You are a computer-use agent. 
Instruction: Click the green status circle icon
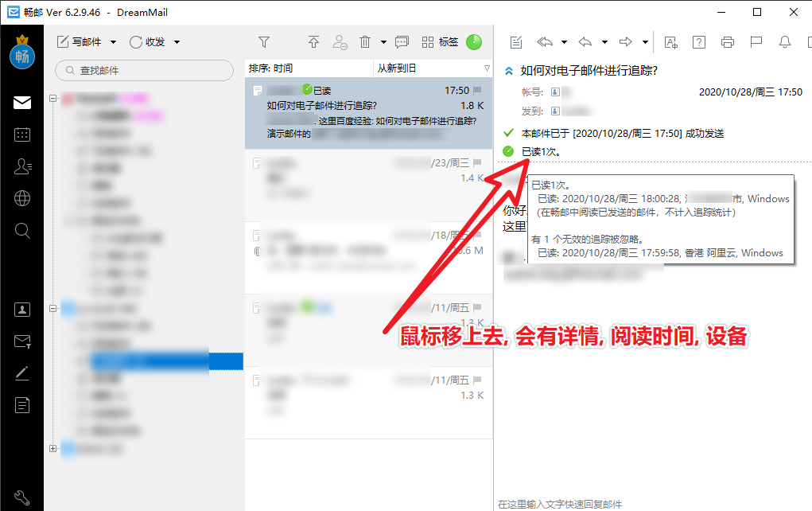(474, 42)
